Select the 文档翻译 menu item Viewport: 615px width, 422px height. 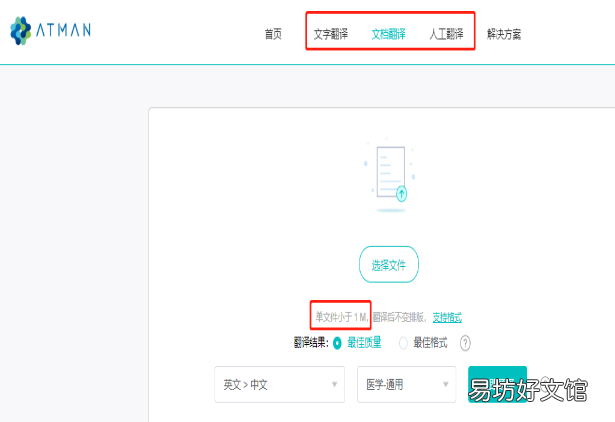(388, 34)
